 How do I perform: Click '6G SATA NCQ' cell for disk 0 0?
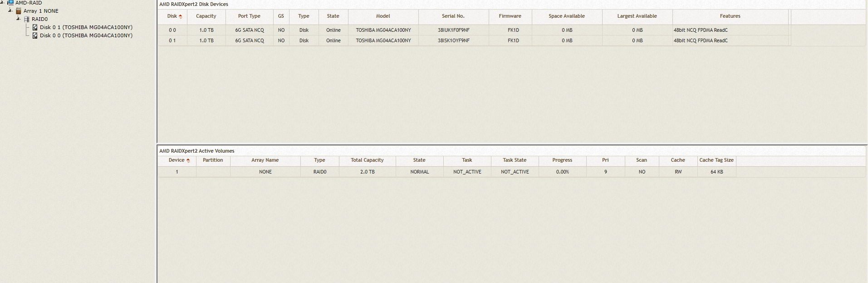pos(250,30)
